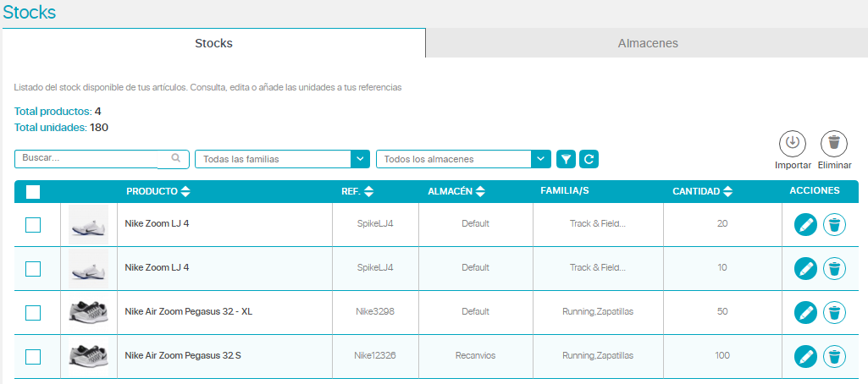Tick the select-all checkbox in the table header
Screen dimensions: 868x384
coord(33,192)
